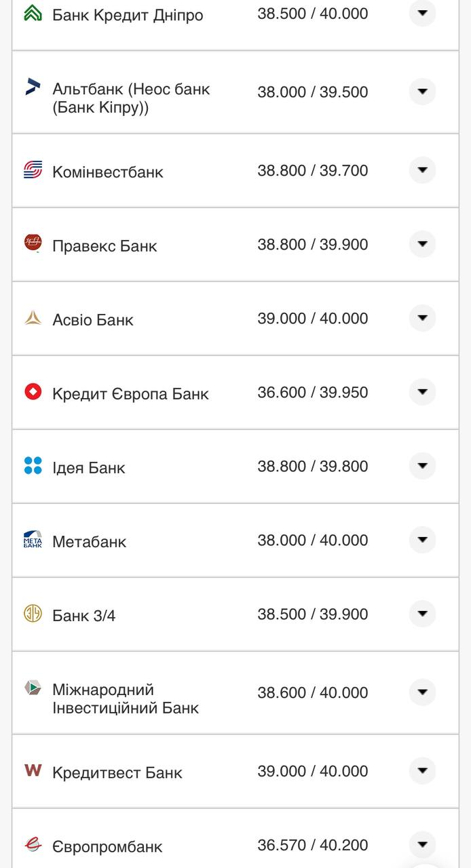Expand Комінвестбанк row dropdown arrow
The image size is (471, 868).
tap(422, 170)
